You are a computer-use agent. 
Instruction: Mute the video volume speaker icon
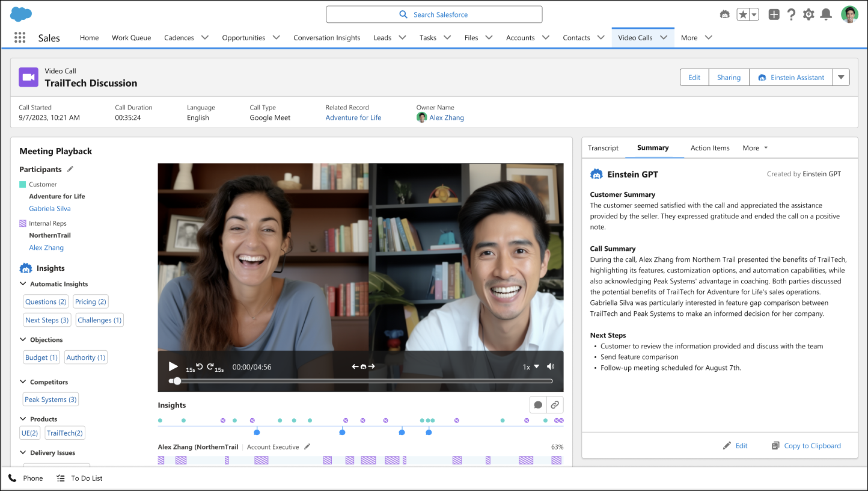[551, 366]
